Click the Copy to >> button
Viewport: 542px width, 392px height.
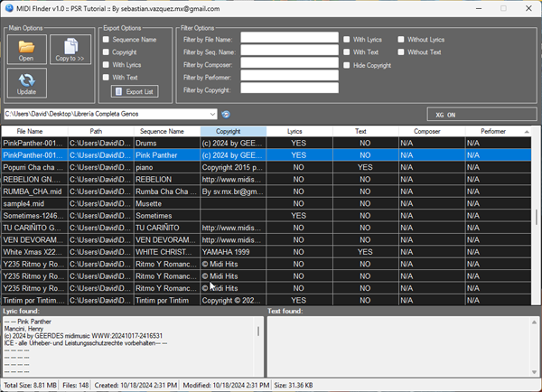[x=70, y=50]
